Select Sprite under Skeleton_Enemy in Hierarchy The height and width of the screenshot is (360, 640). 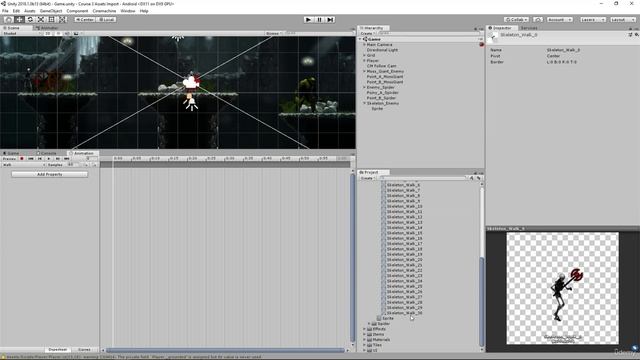tap(377, 109)
